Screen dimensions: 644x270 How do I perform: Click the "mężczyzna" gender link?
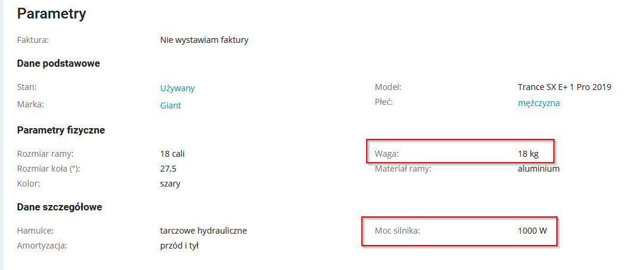538,103
